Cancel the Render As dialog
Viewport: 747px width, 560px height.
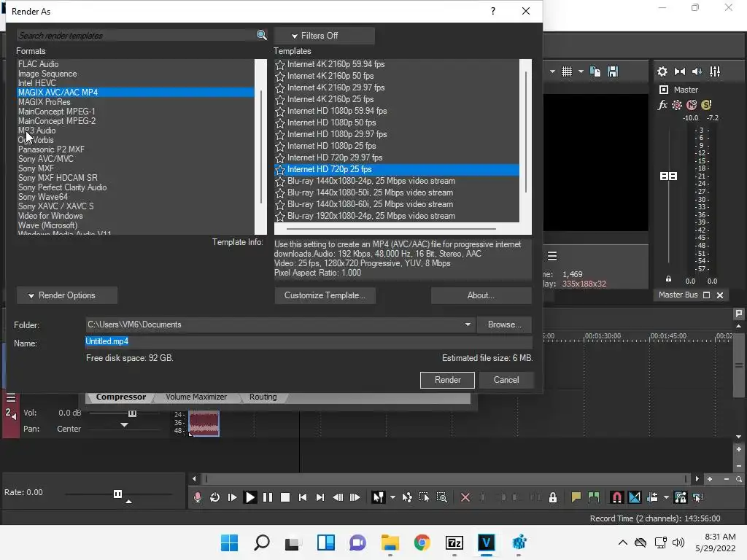coord(506,380)
